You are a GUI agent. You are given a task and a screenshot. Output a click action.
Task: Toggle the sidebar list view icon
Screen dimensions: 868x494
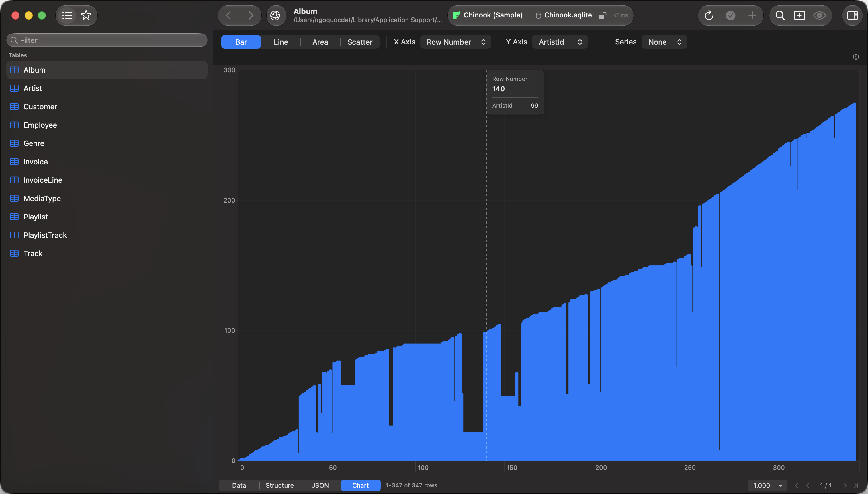click(x=67, y=15)
